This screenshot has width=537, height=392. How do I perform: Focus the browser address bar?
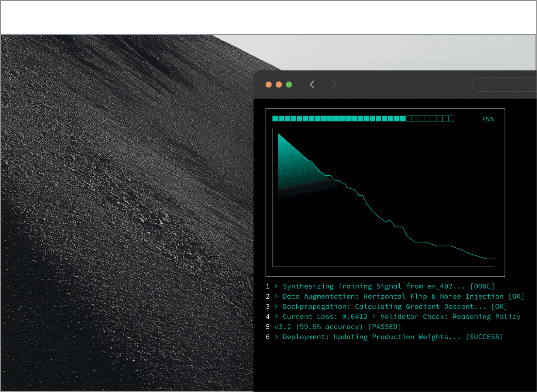(x=504, y=85)
